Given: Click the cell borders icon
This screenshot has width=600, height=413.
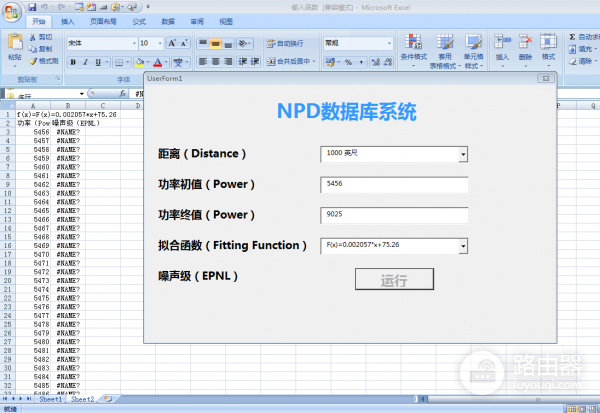Looking at the screenshot, I should coord(119,62).
